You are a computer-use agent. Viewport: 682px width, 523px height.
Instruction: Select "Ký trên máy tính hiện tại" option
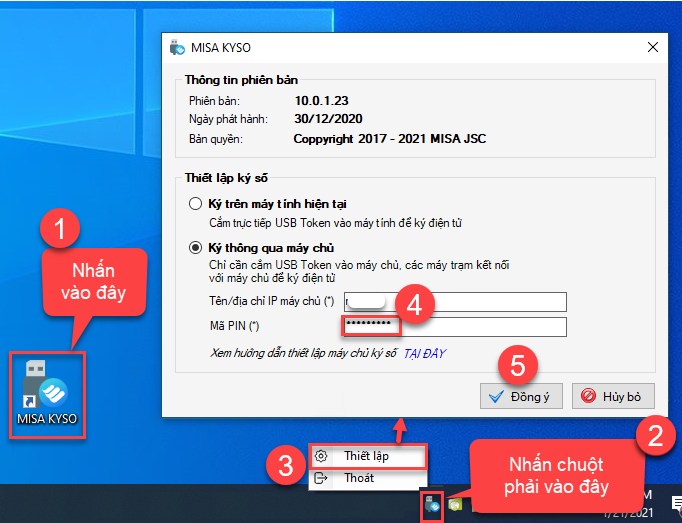click(x=195, y=204)
